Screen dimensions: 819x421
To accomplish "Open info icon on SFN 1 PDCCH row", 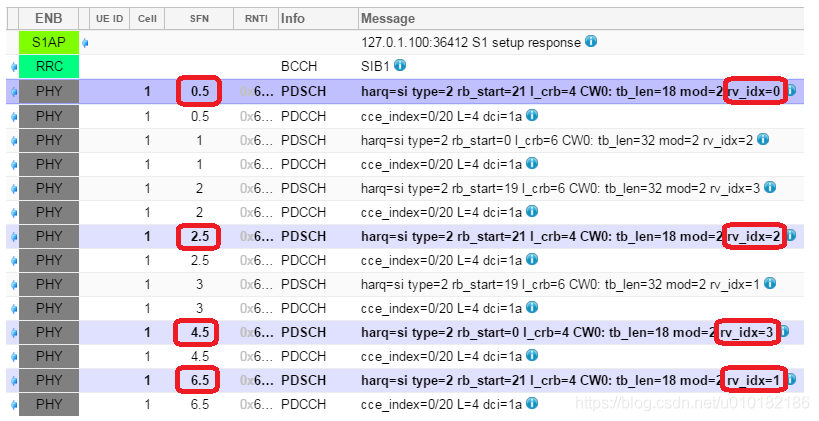I will pyautogui.click(x=532, y=163).
